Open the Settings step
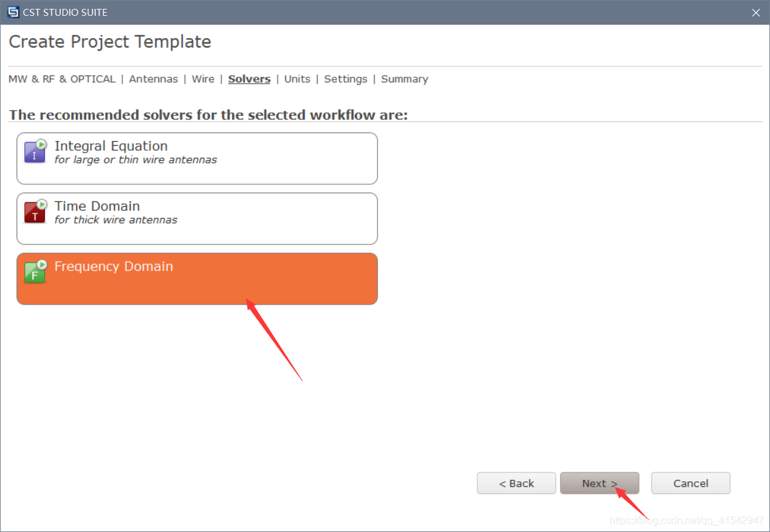Viewport: 770px width, 532px height. (x=345, y=79)
